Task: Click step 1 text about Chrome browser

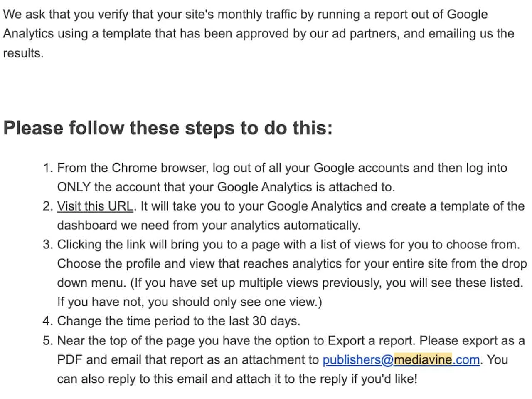Action: coord(282,168)
